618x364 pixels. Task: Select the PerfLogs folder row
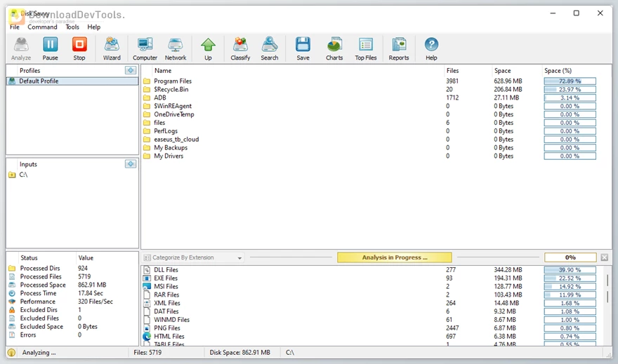[371, 131]
